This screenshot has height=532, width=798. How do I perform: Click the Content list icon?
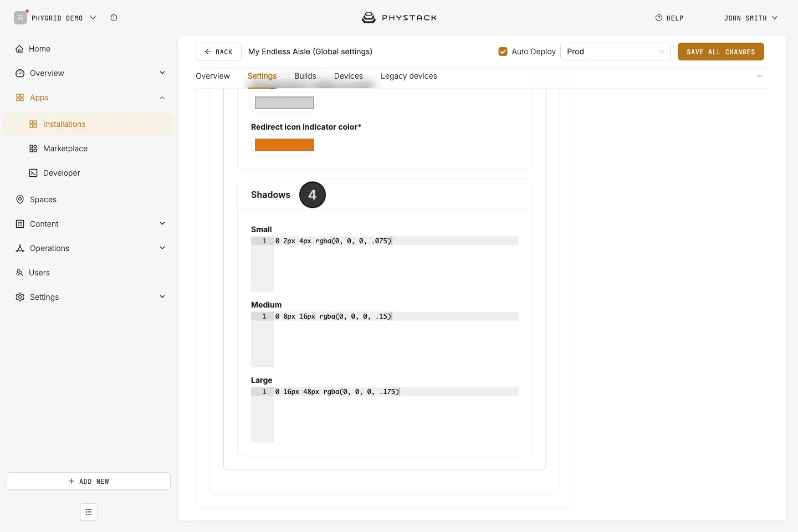coord(20,224)
